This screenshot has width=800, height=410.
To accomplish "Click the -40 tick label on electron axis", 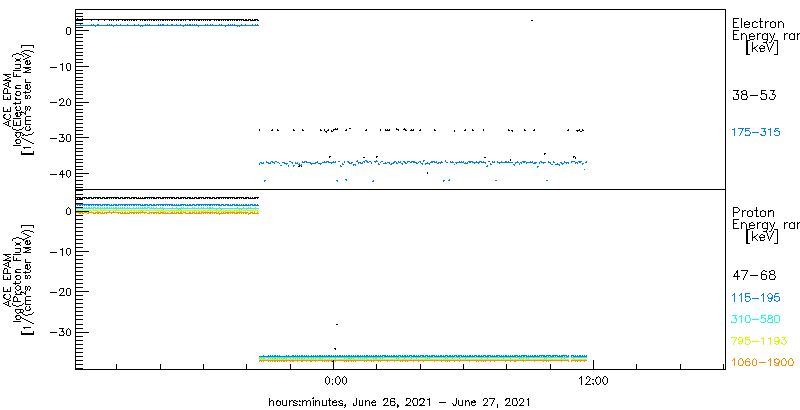I will click(60, 173).
